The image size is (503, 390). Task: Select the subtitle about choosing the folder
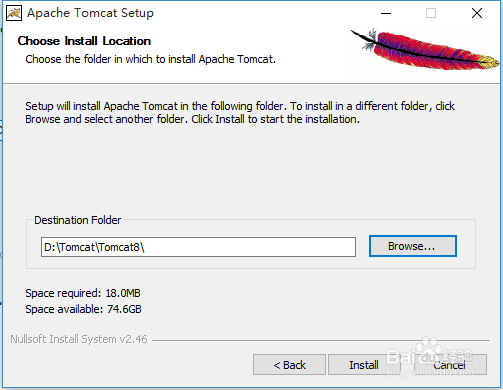(x=151, y=59)
